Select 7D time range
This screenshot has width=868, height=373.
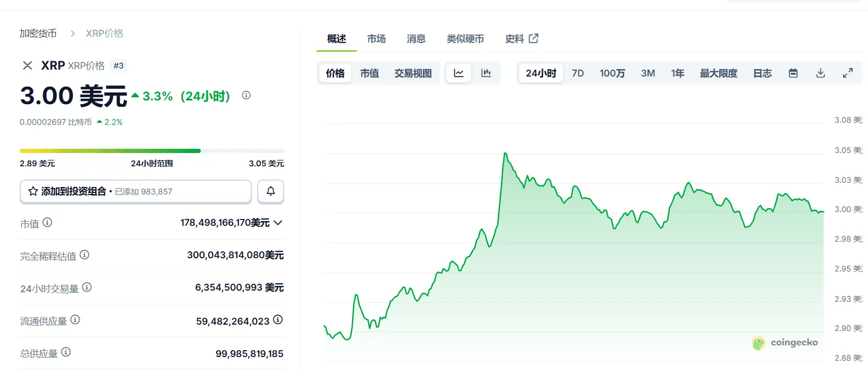(x=578, y=73)
